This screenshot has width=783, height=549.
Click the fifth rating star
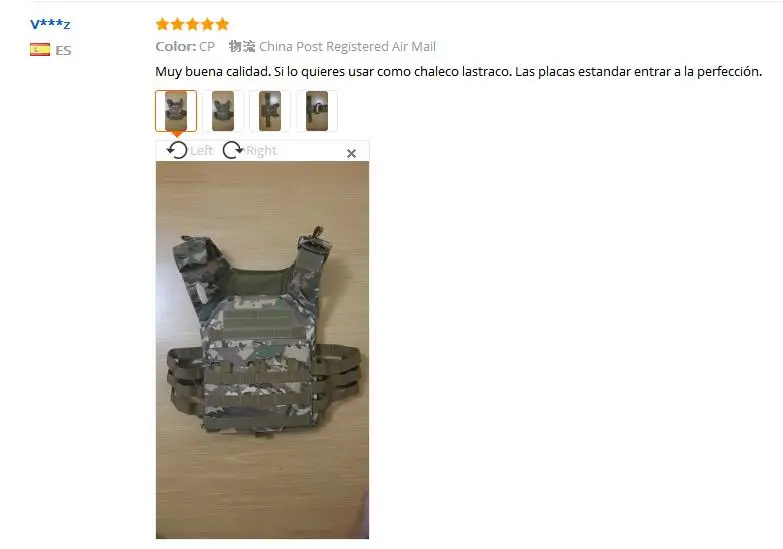[222, 23]
